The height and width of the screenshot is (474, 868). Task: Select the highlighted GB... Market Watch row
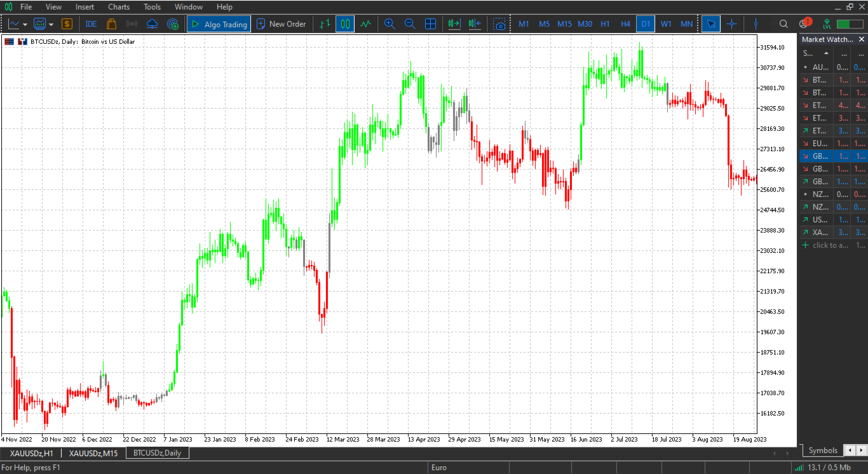click(x=832, y=156)
